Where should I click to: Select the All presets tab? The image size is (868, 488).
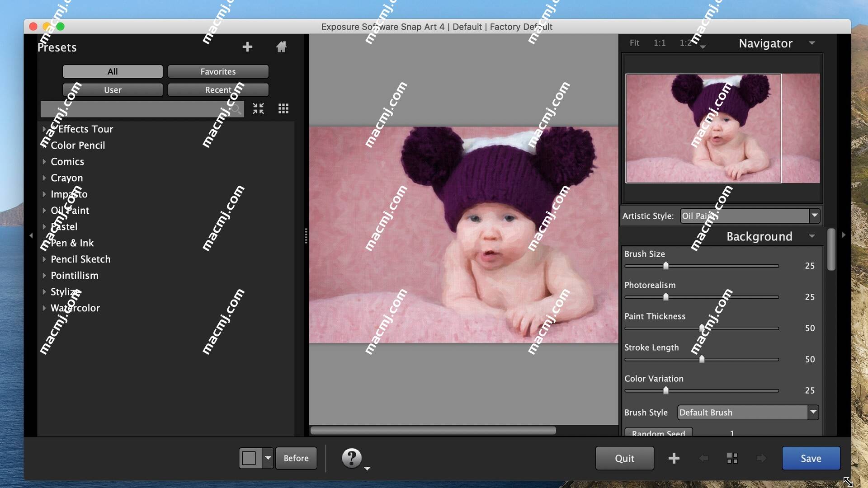[112, 71]
